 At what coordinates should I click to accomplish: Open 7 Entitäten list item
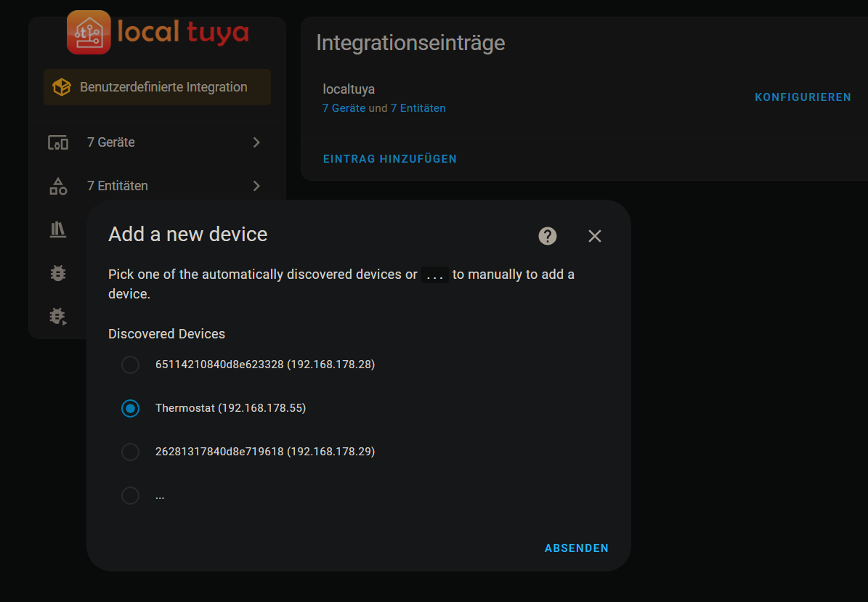pos(157,186)
